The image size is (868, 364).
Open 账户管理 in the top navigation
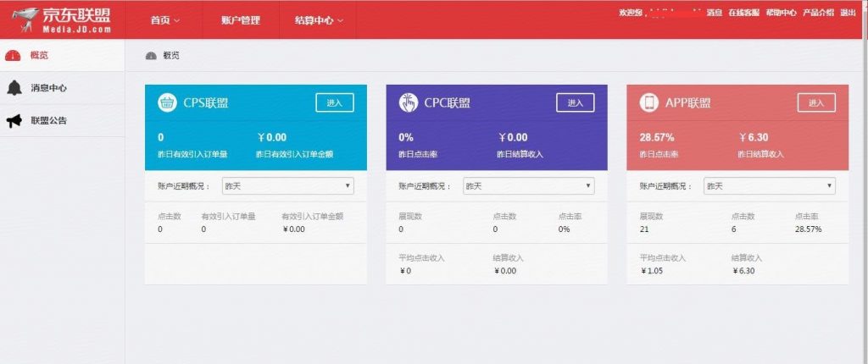(240, 20)
